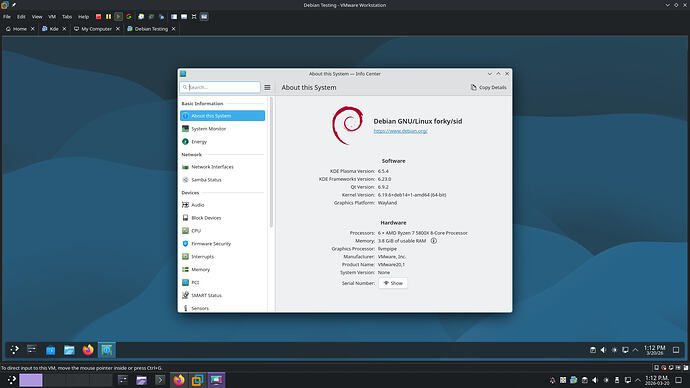Open Network Interfaces page
Viewport: 690px width, 388px height.
223,167
